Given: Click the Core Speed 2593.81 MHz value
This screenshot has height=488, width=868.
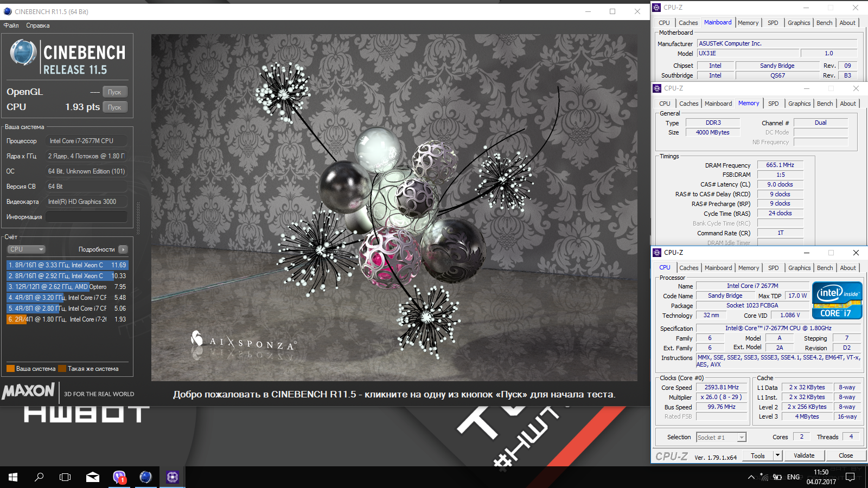Looking at the screenshot, I should coord(722,387).
